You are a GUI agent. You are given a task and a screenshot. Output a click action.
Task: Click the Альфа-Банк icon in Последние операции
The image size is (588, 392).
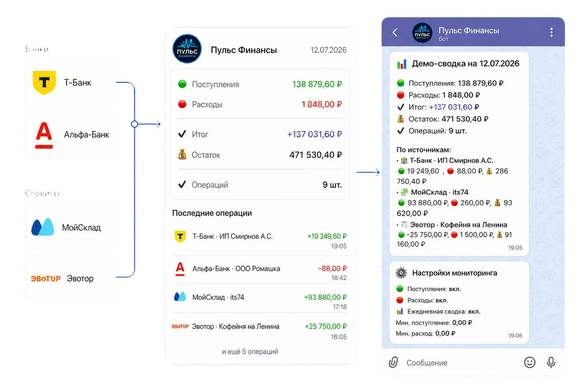[180, 269]
